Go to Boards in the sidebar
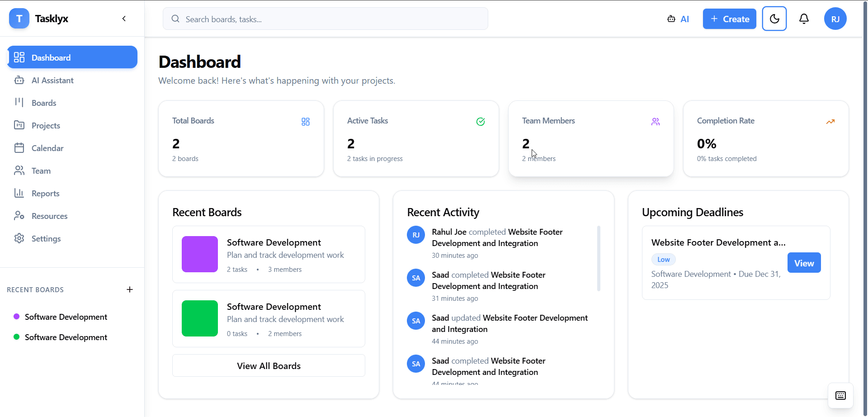This screenshot has height=417, width=868. (x=72, y=103)
